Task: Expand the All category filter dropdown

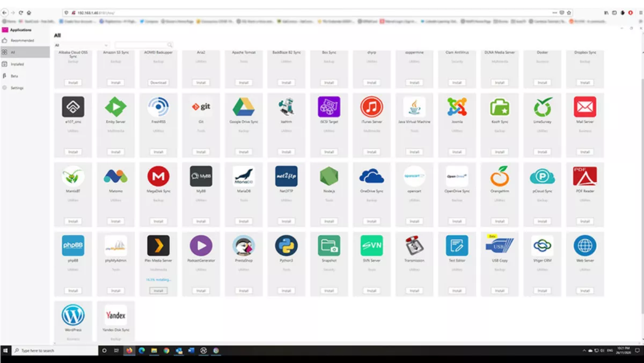Action: [x=82, y=46]
